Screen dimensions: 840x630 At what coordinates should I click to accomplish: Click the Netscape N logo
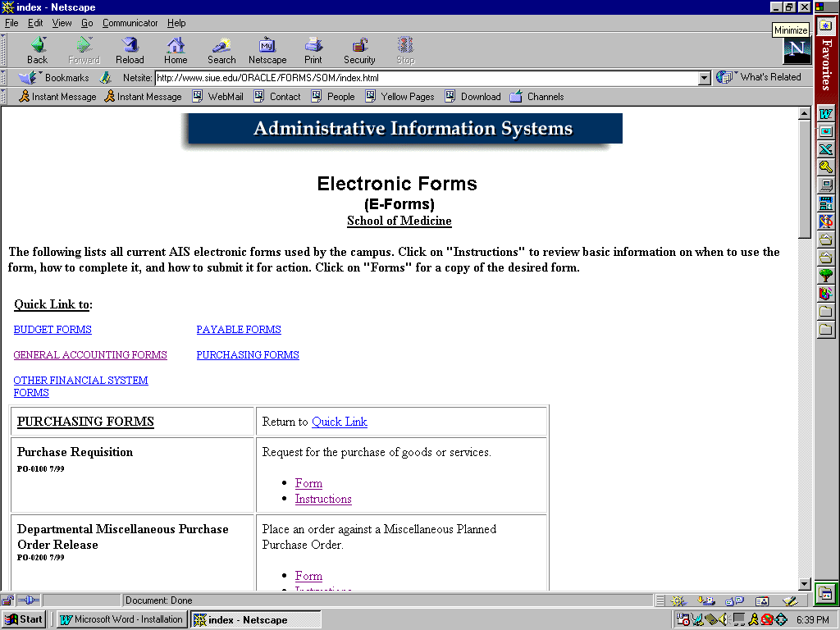[797, 51]
